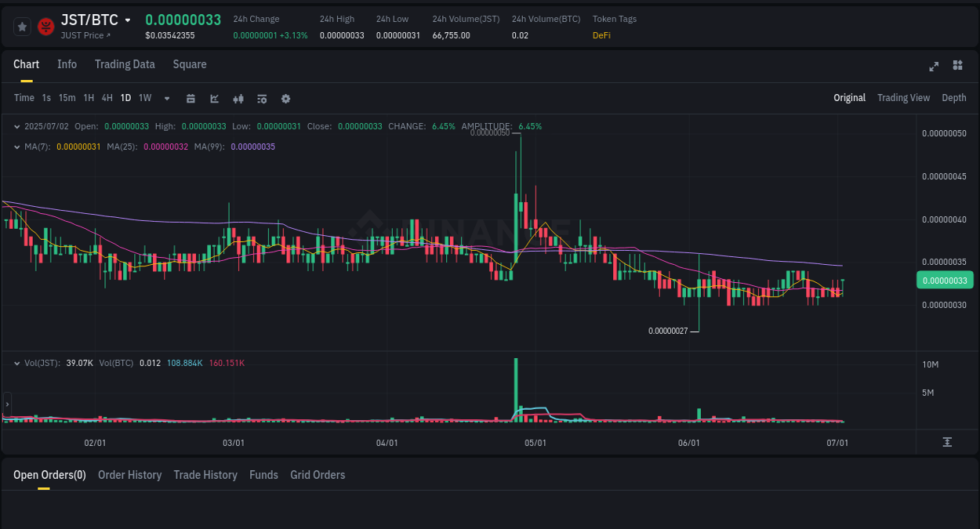This screenshot has height=529, width=980.
Task: Open the date range calendar picker
Action: point(191,98)
